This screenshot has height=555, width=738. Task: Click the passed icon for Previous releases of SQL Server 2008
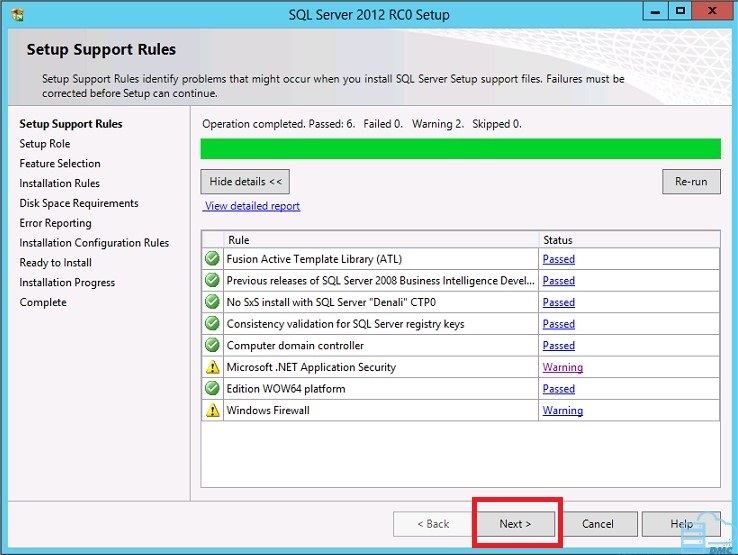[x=212, y=280]
